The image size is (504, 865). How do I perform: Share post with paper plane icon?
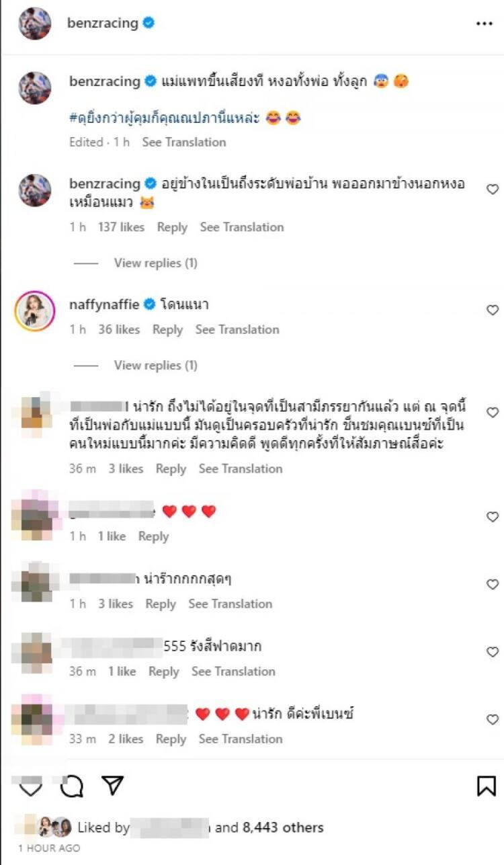click(x=113, y=786)
